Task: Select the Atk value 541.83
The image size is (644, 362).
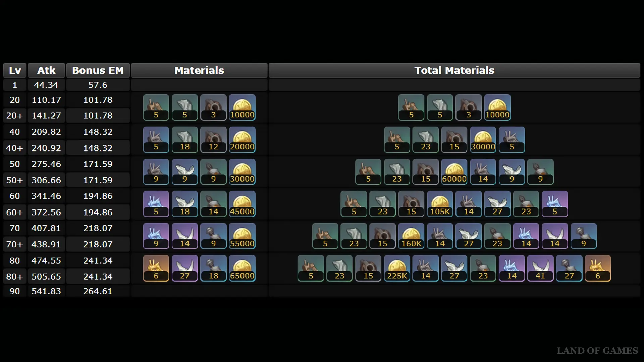Action: (x=46, y=291)
